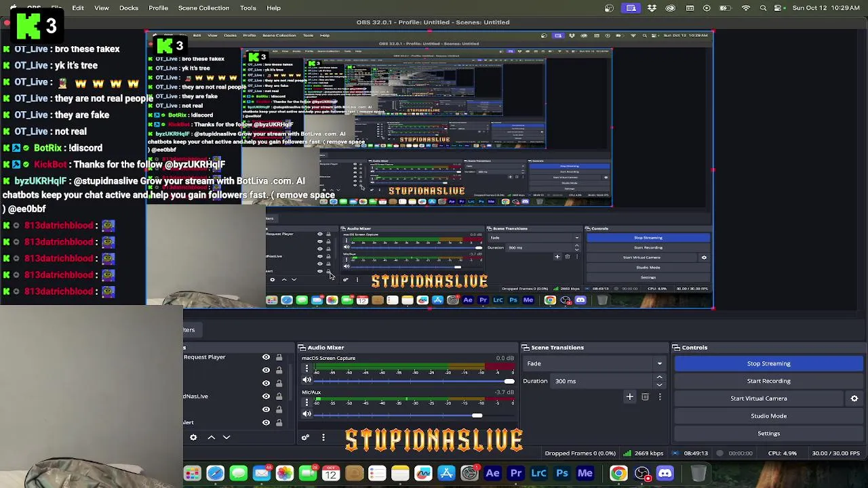Open the virtual camera settings gear

[x=854, y=399]
